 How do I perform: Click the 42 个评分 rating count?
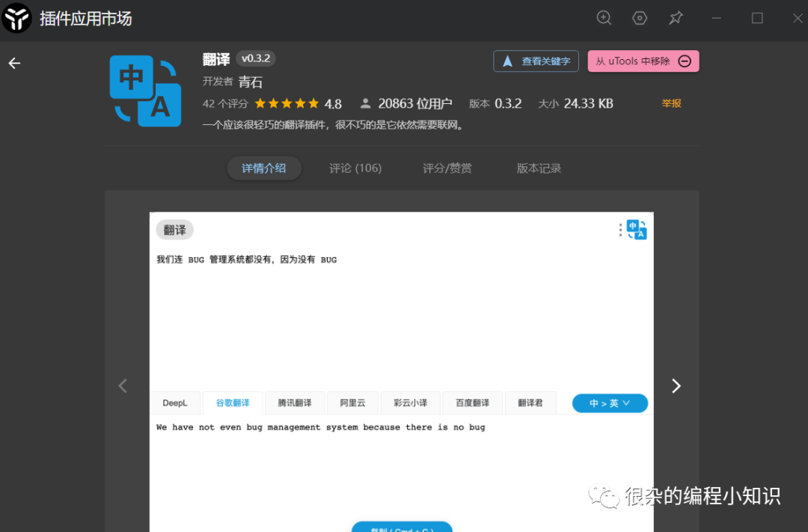pyautogui.click(x=225, y=103)
